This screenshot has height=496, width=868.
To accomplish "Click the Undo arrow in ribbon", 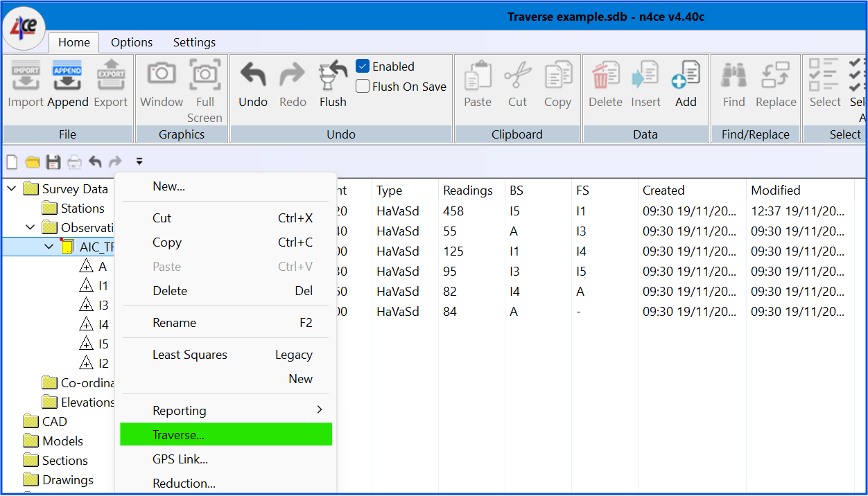I will click(x=253, y=75).
